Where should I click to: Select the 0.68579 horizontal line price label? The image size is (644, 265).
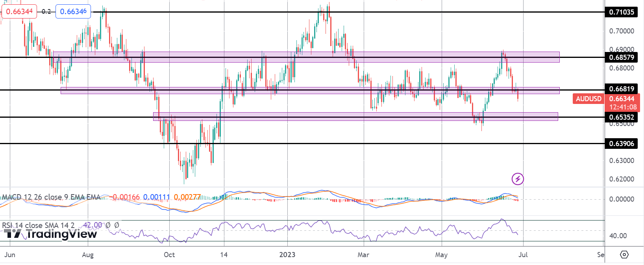pyautogui.click(x=622, y=57)
